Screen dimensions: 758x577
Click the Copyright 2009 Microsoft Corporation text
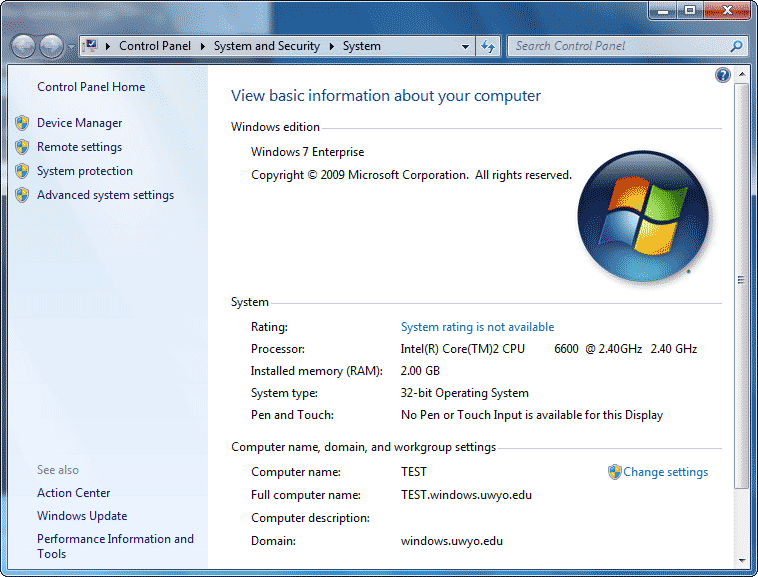click(411, 175)
